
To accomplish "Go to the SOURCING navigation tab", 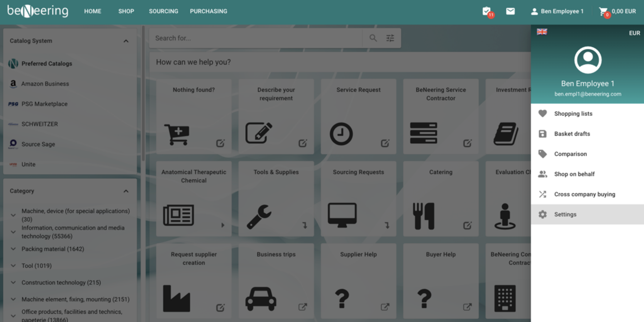I will point(163,11).
